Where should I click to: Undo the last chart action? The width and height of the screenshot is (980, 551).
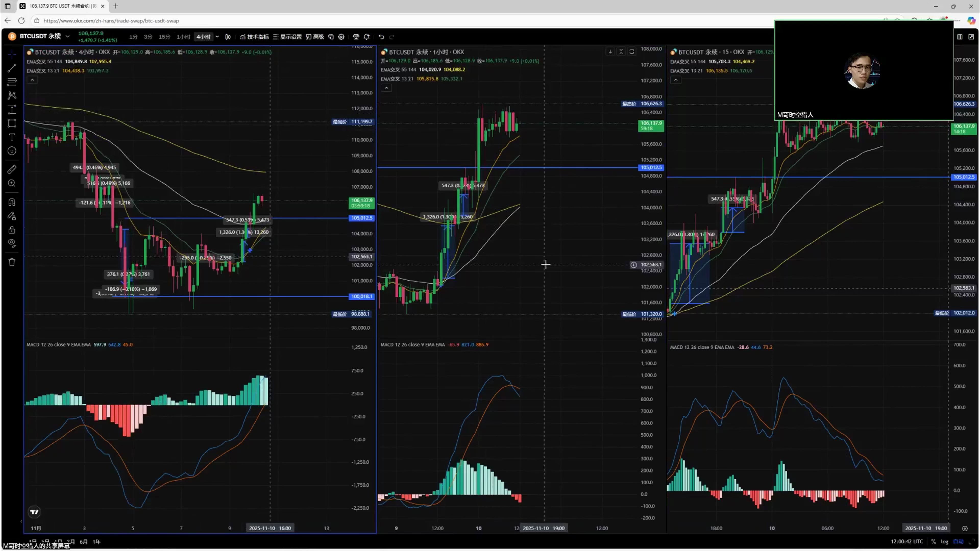point(381,37)
